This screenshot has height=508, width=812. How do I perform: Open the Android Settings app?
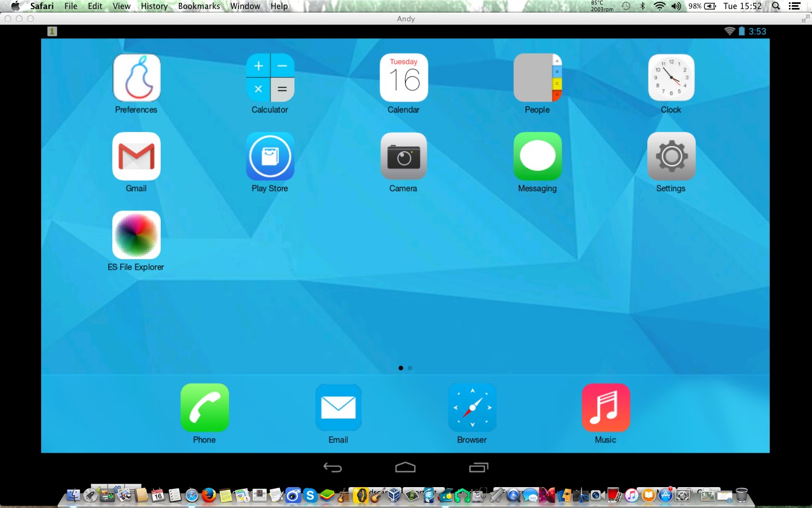671,156
